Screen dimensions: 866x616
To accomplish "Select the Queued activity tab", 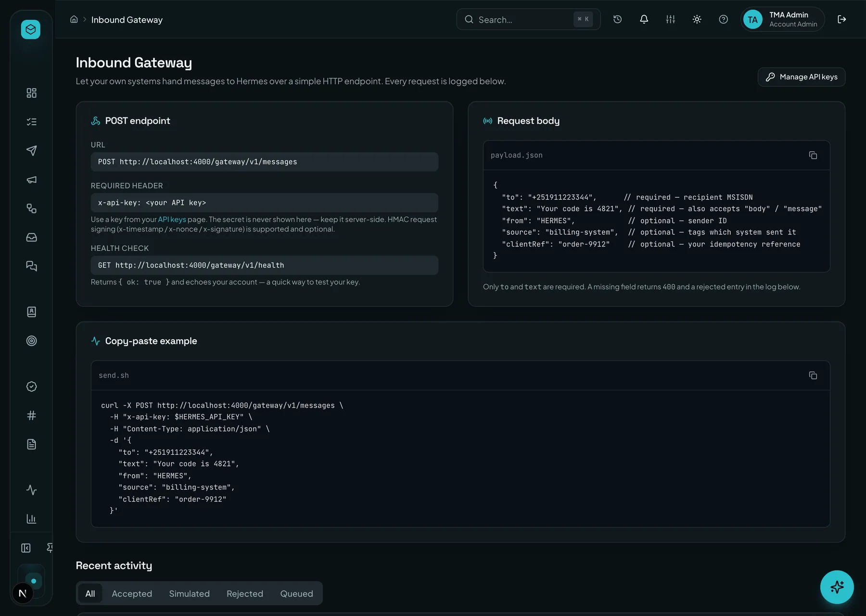I will [x=296, y=594].
